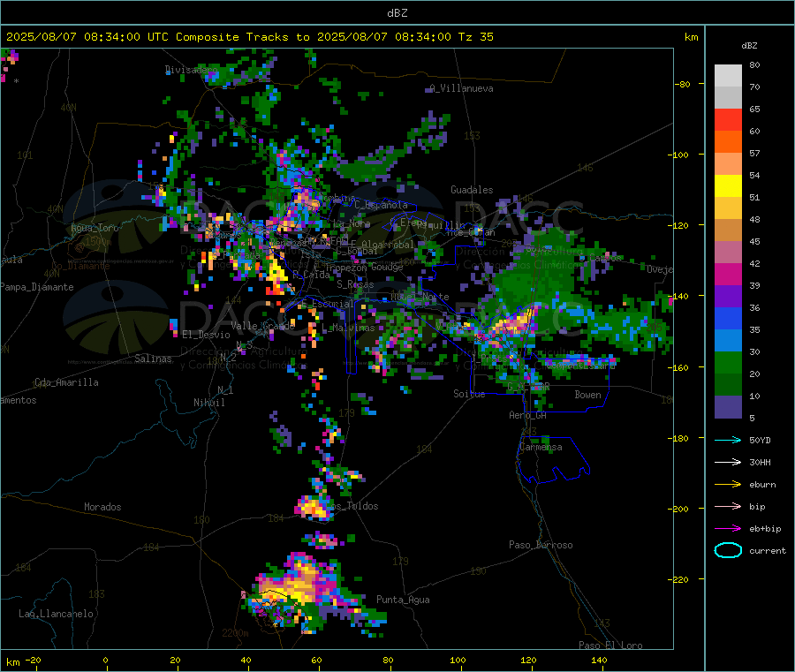Click the A_Villanueva map label
Image resolution: width=795 pixels, height=672 pixels.
pos(461,88)
